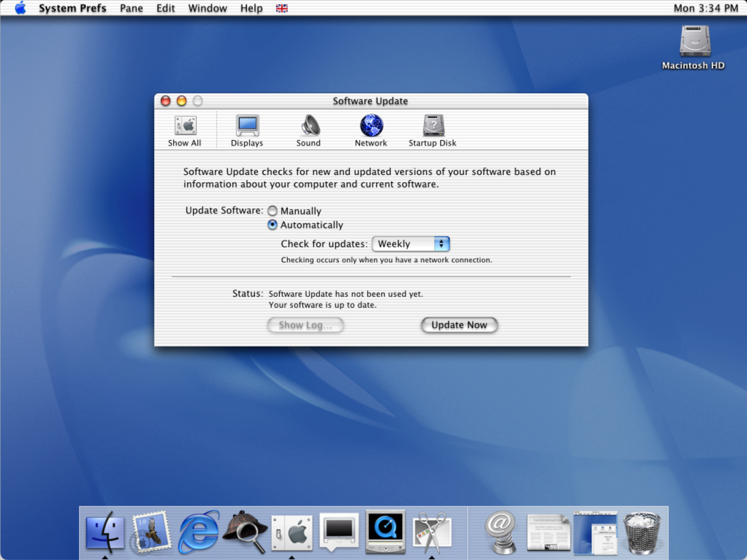This screenshot has width=747, height=560.
Task: Select the Automatically radio button
Action: (272, 225)
